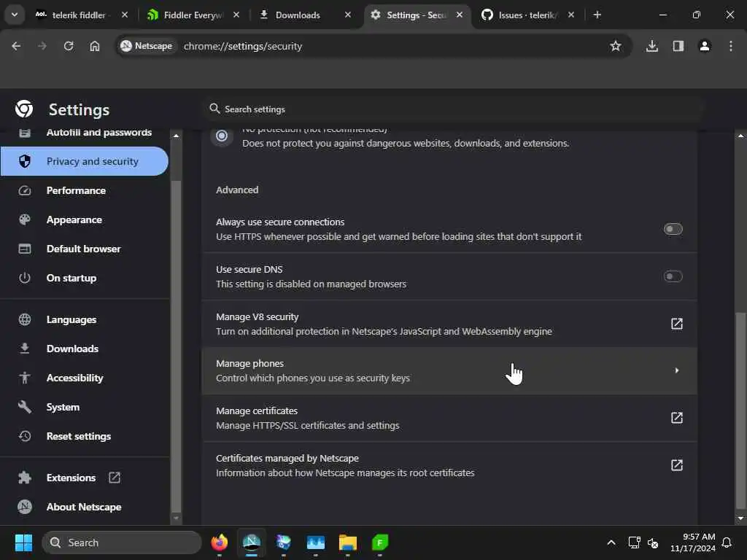Click the Extensions puzzle piece icon
Screen dimensions: 747x560
click(x=25, y=478)
